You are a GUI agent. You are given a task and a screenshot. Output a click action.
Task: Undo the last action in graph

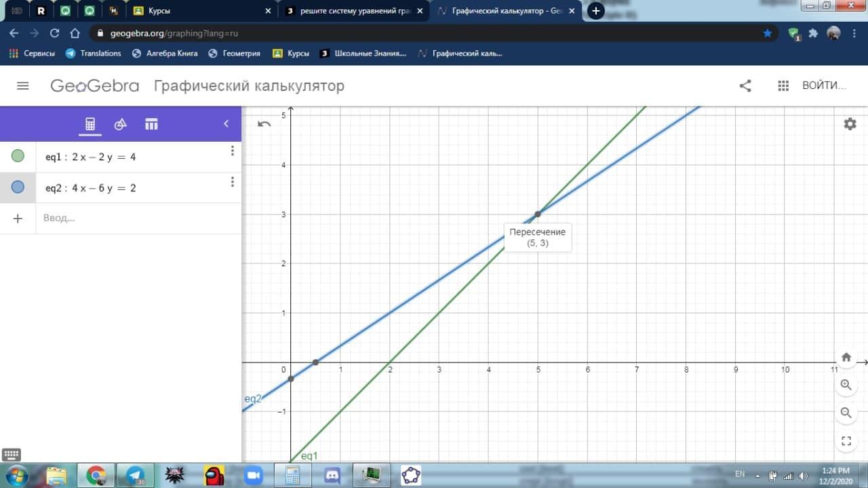264,124
